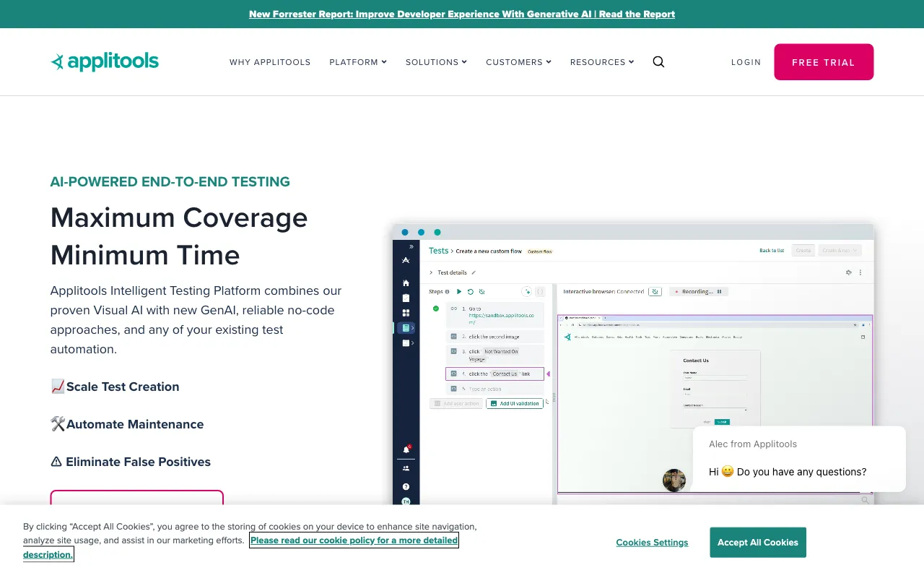Edit test details with the pencil icon
Image resolution: width=924 pixels, height=578 pixels.
[x=474, y=272]
